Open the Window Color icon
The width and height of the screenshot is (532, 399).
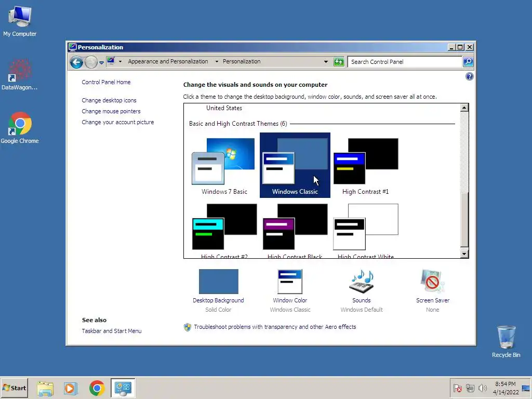pos(290,282)
